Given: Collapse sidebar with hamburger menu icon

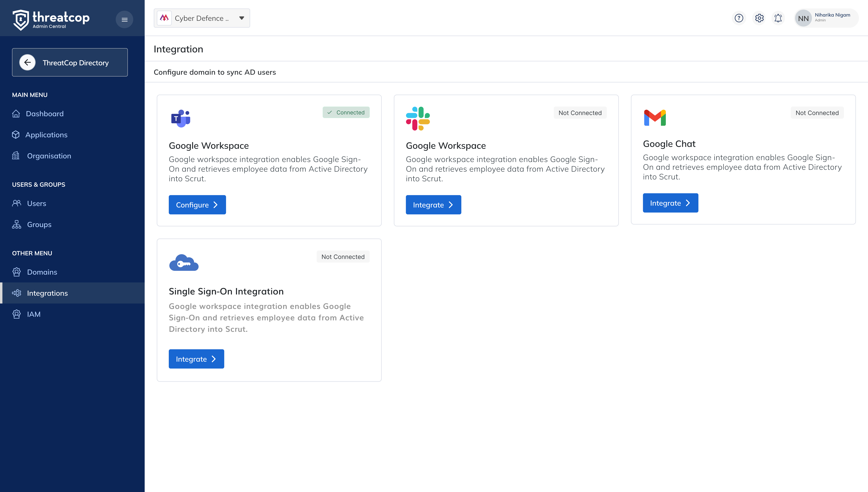Looking at the screenshot, I should pos(124,20).
